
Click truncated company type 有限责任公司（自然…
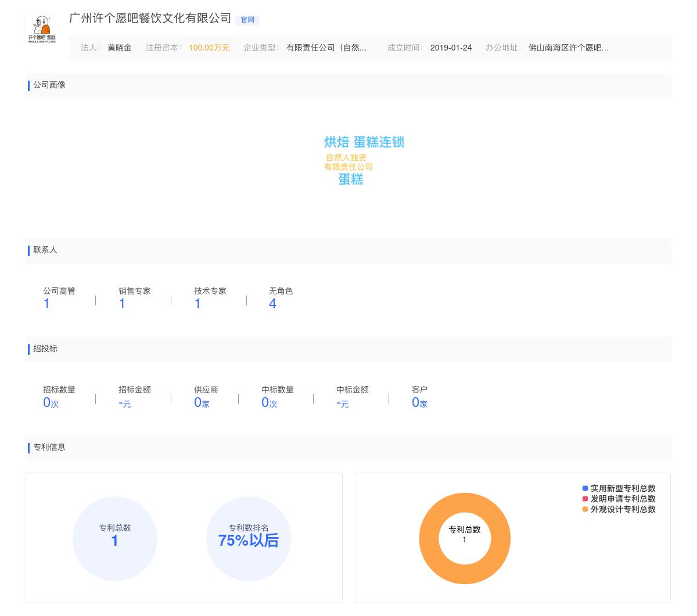326,48
